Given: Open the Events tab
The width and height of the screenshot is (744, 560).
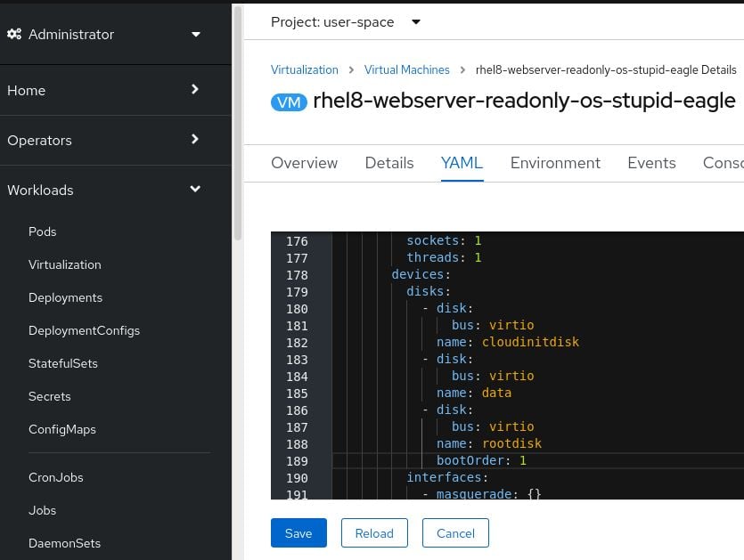Looking at the screenshot, I should click(x=651, y=163).
